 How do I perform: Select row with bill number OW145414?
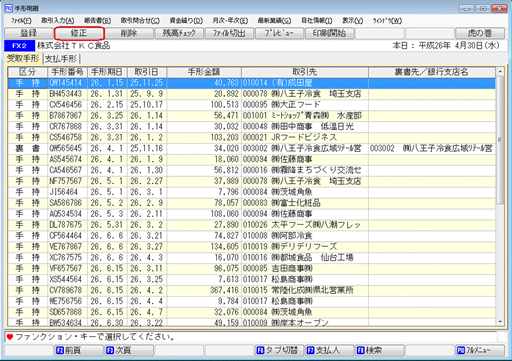click(252, 83)
